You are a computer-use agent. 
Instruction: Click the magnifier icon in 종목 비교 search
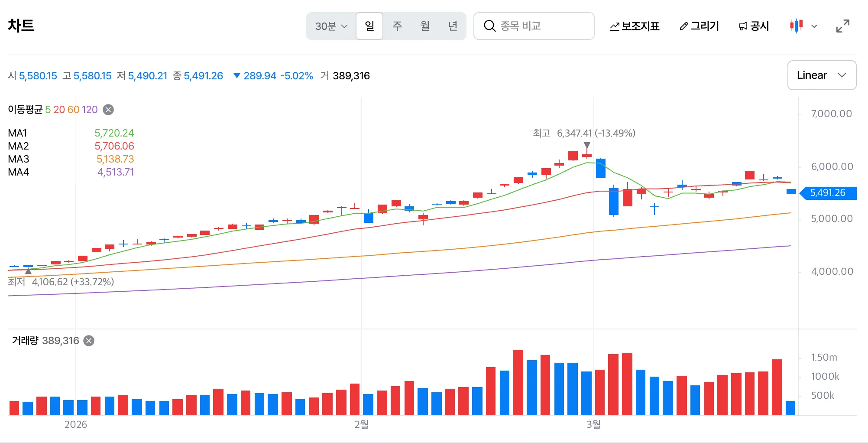pos(489,26)
